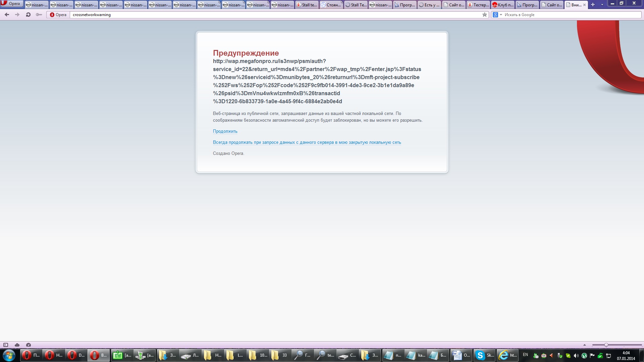
Task: Open a new tab with the plus button
Action: 593,5
